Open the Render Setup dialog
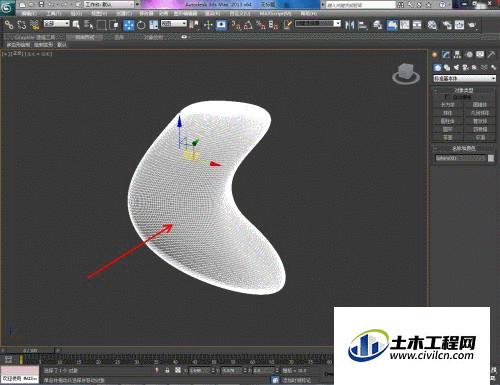Viewport: 500px width, 385px height. 447,25
